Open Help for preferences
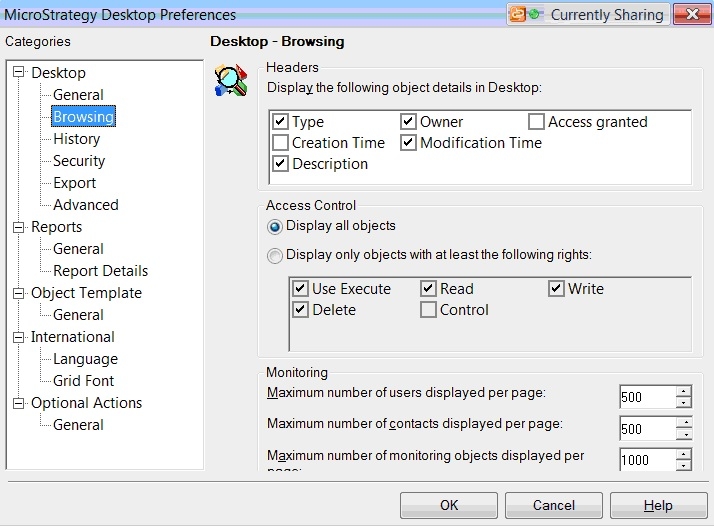Image resolution: width=714 pixels, height=526 pixels. [658, 505]
